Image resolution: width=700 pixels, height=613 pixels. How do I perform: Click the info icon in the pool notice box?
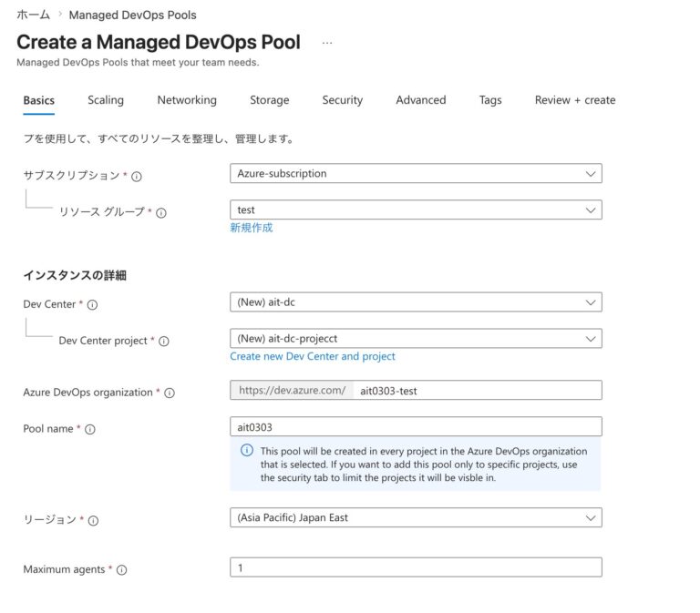tap(247, 450)
